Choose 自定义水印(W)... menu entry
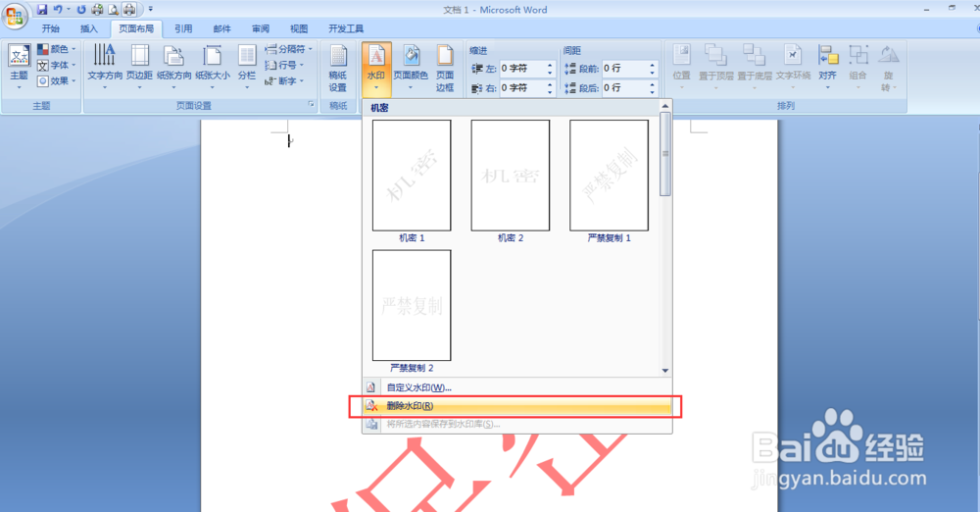The height and width of the screenshot is (512, 980). [x=516, y=387]
